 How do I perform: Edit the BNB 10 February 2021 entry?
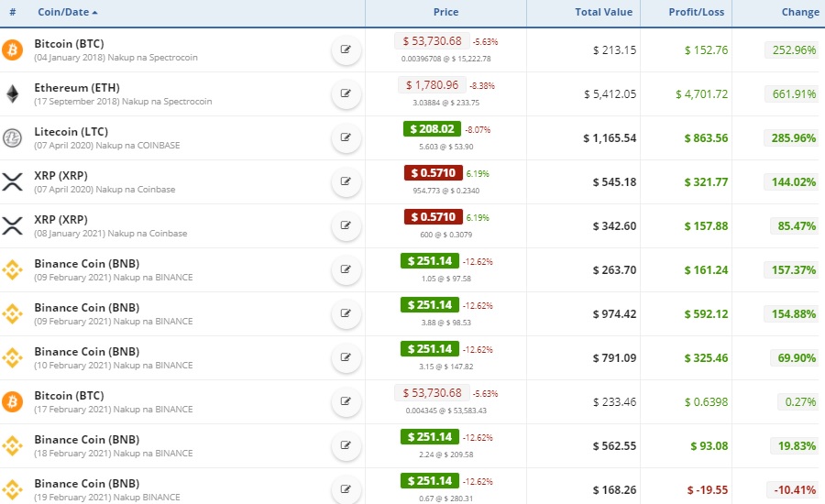click(x=346, y=357)
